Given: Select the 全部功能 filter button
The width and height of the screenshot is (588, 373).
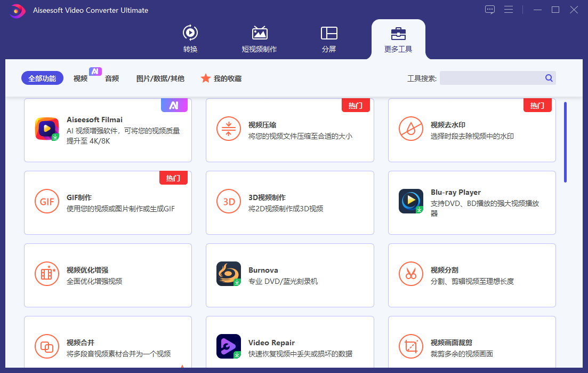Looking at the screenshot, I should click(42, 78).
